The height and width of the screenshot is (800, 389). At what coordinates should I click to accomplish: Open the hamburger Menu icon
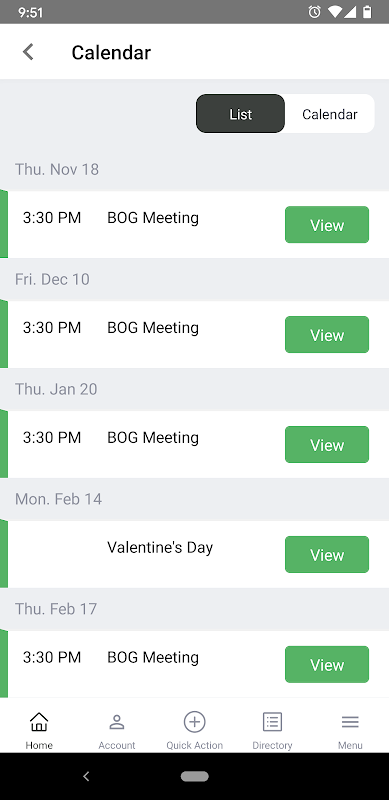pyautogui.click(x=350, y=722)
